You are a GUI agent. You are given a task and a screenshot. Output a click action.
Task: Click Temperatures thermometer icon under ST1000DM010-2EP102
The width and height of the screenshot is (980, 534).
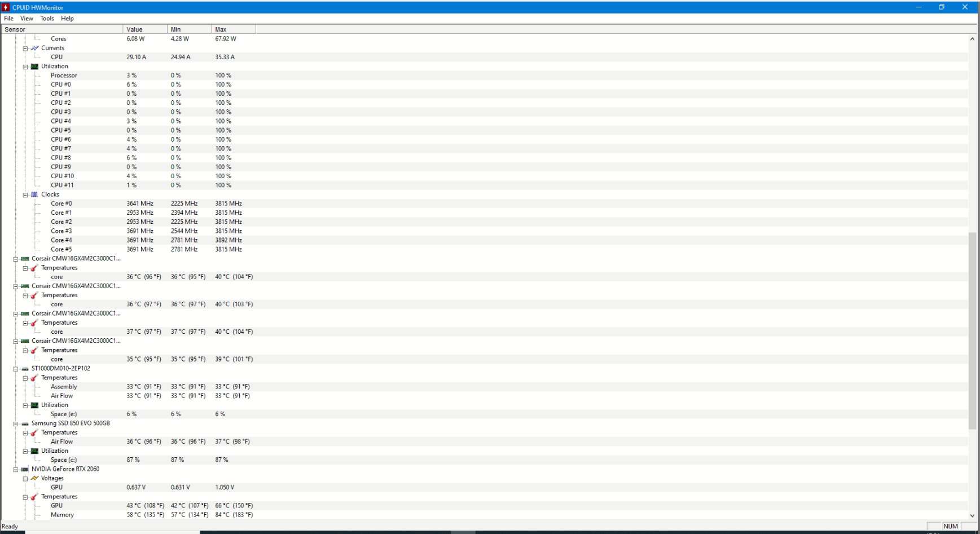click(x=35, y=378)
